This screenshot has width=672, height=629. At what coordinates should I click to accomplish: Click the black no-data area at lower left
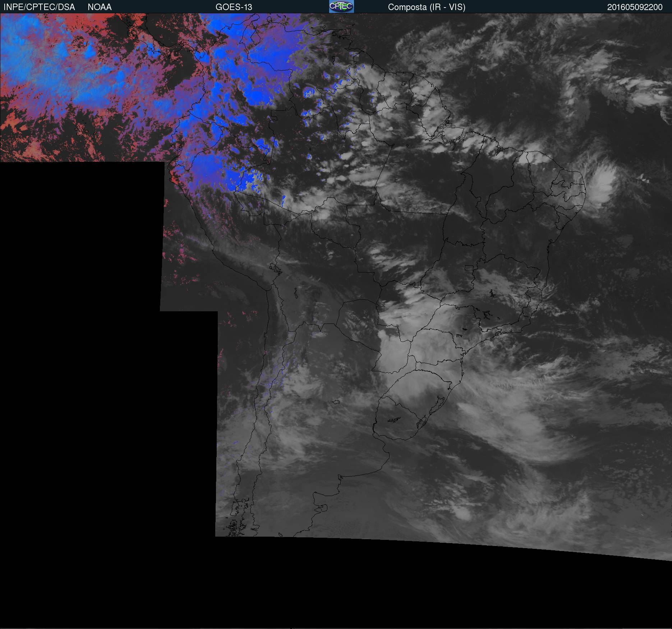pos(90,395)
